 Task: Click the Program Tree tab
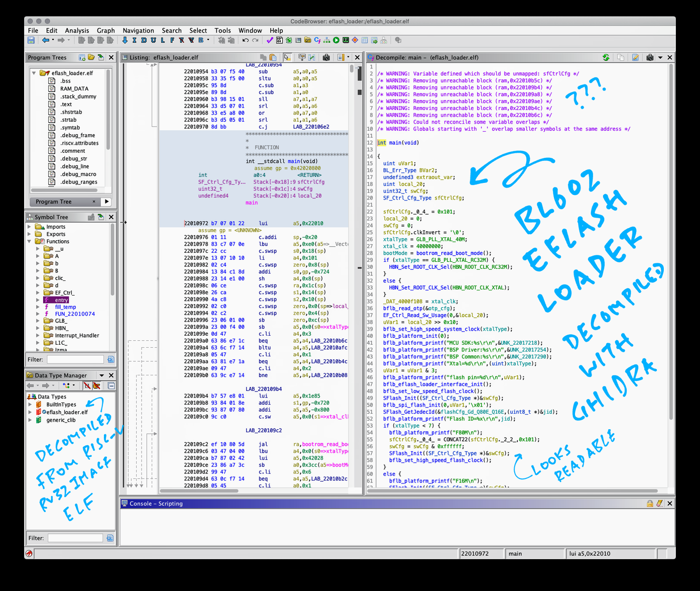[x=54, y=202]
